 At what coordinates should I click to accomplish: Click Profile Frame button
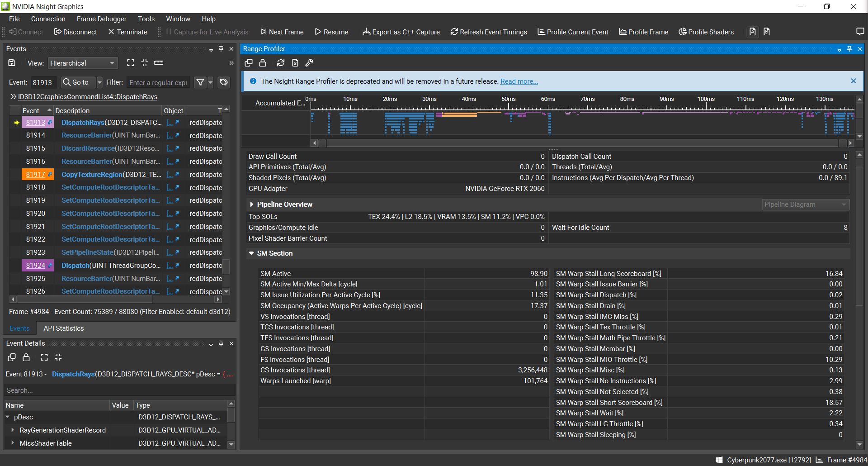644,32
